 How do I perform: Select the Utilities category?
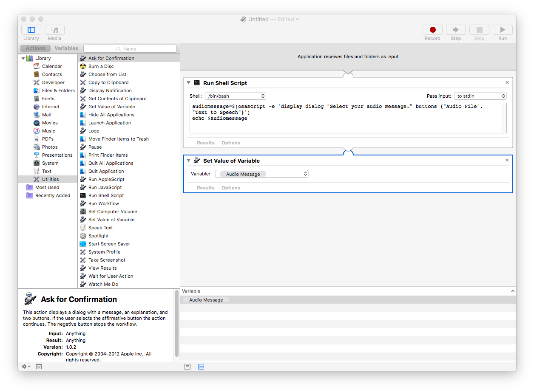48,179
